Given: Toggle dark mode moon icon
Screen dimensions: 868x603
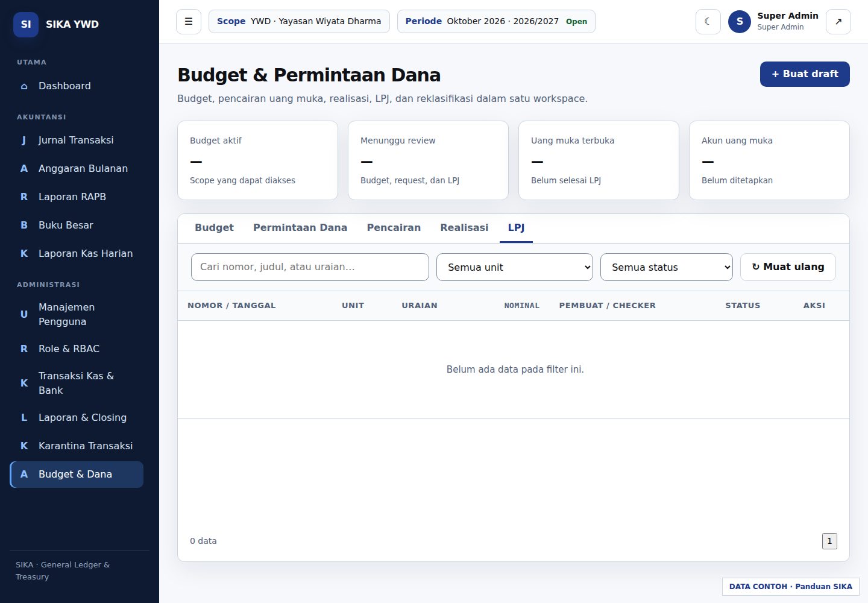Looking at the screenshot, I should coord(708,22).
